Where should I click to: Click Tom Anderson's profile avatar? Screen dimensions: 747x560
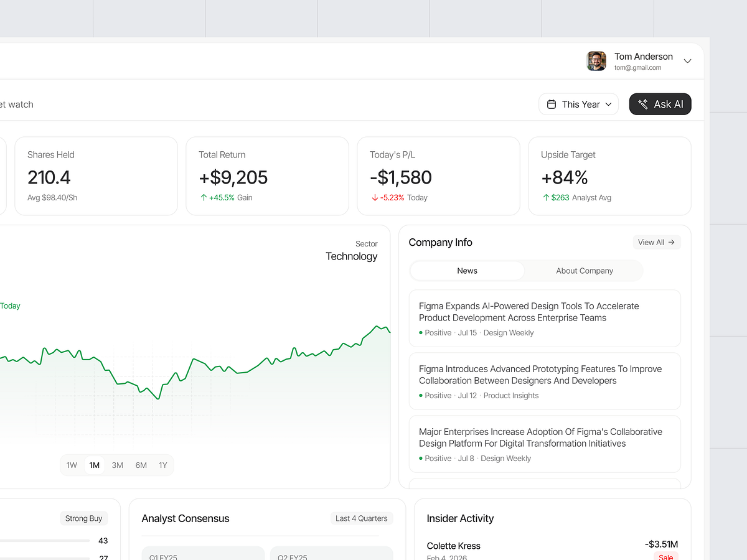coord(596,61)
